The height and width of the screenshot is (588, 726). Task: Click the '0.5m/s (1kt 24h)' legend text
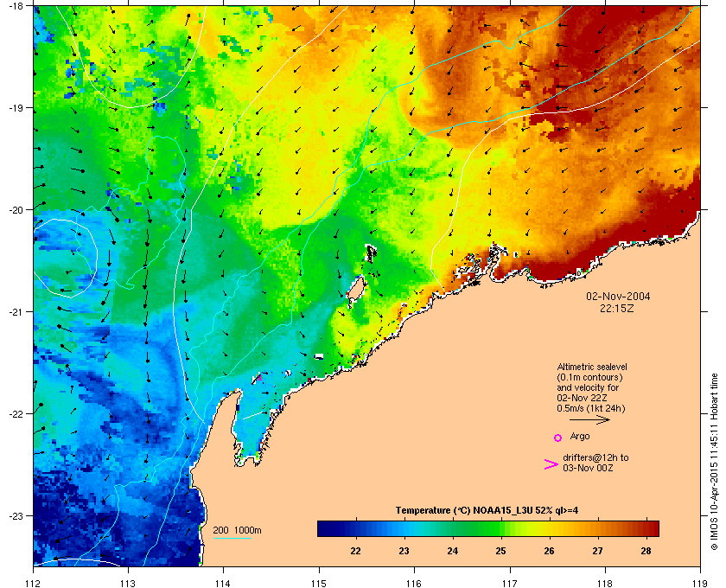click(591, 408)
